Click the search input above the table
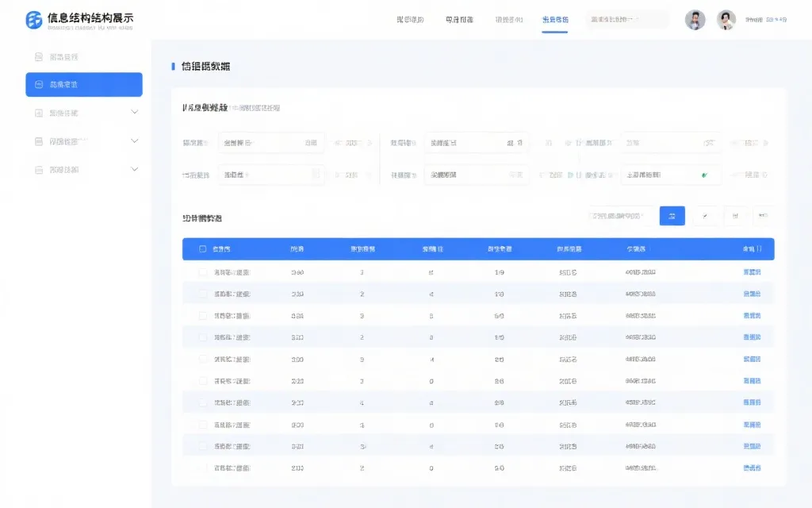Viewport: 812px width, 508px height. (x=620, y=216)
